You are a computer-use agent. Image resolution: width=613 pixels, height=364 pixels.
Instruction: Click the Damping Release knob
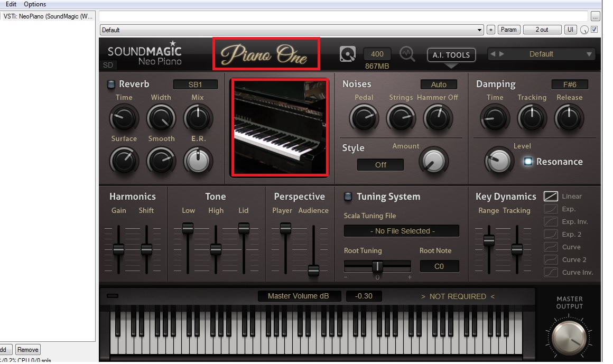(569, 118)
